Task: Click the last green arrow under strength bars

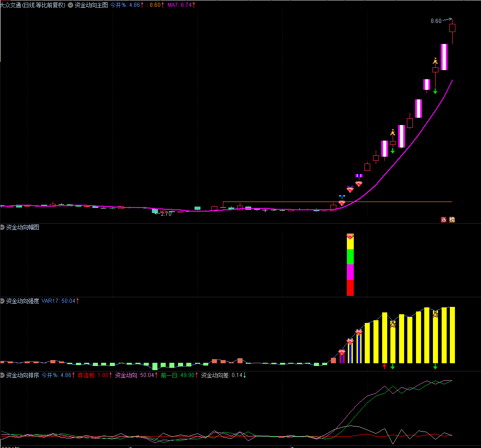Action: pyautogui.click(x=435, y=366)
